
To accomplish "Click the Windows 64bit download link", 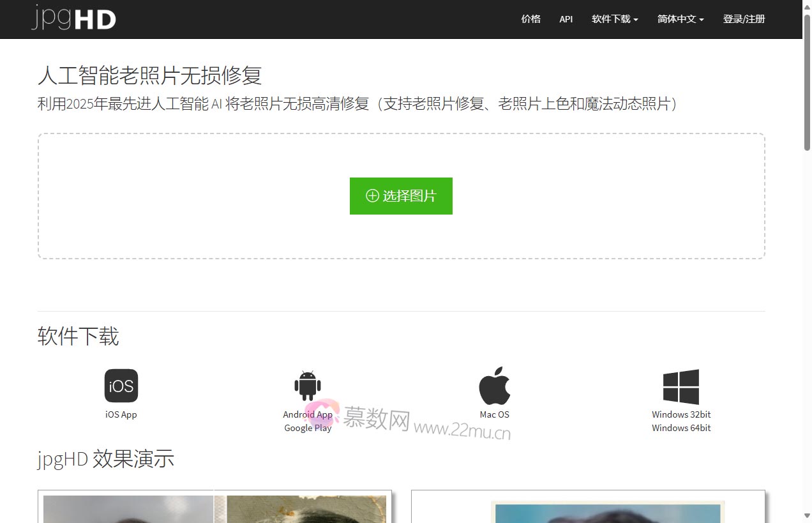I will 681,428.
